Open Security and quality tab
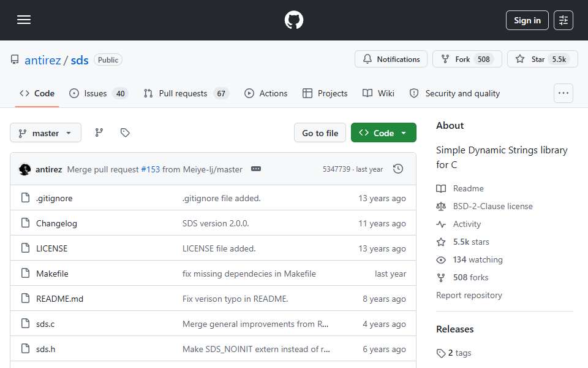Viewport: 588px width, 368px height. tap(455, 93)
